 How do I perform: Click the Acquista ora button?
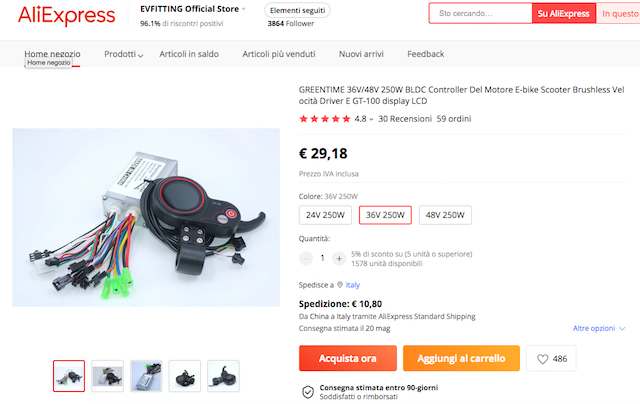348,358
